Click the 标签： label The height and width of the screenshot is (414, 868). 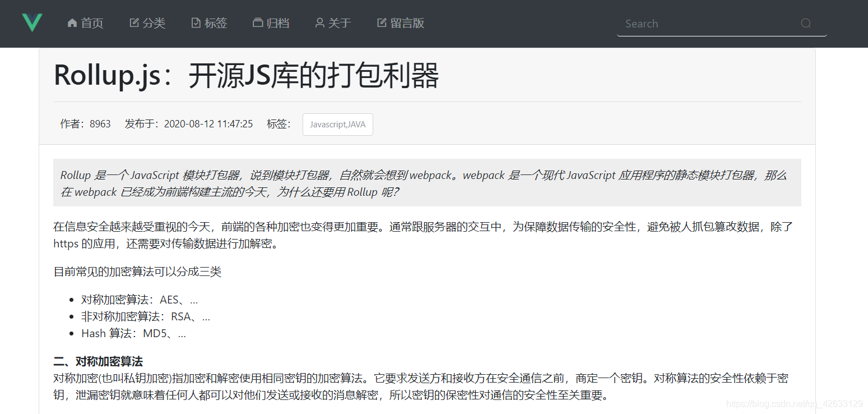coord(279,124)
